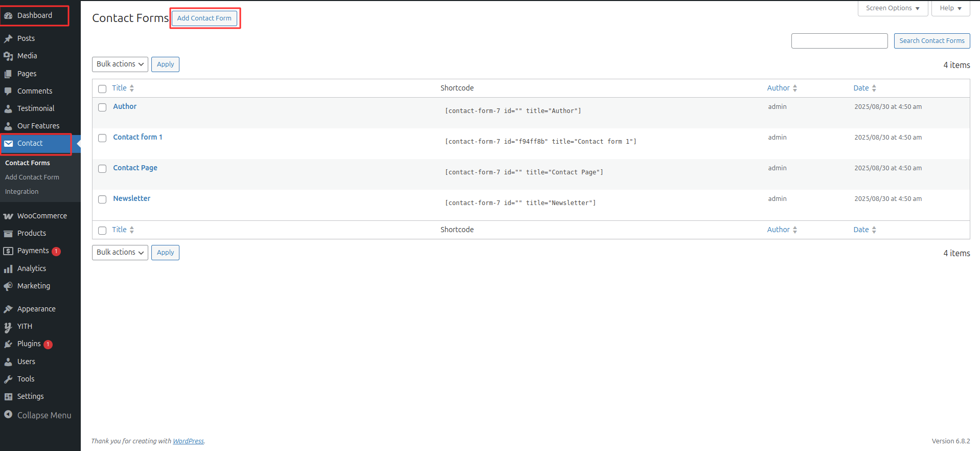The height and width of the screenshot is (451, 980).
Task: Click the Comments speech bubble icon
Action: pyautogui.click(x=8, y=91)
